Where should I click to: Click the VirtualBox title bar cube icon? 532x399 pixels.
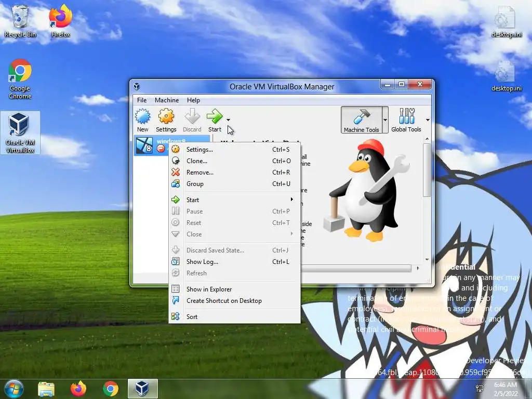pos(137,87)
